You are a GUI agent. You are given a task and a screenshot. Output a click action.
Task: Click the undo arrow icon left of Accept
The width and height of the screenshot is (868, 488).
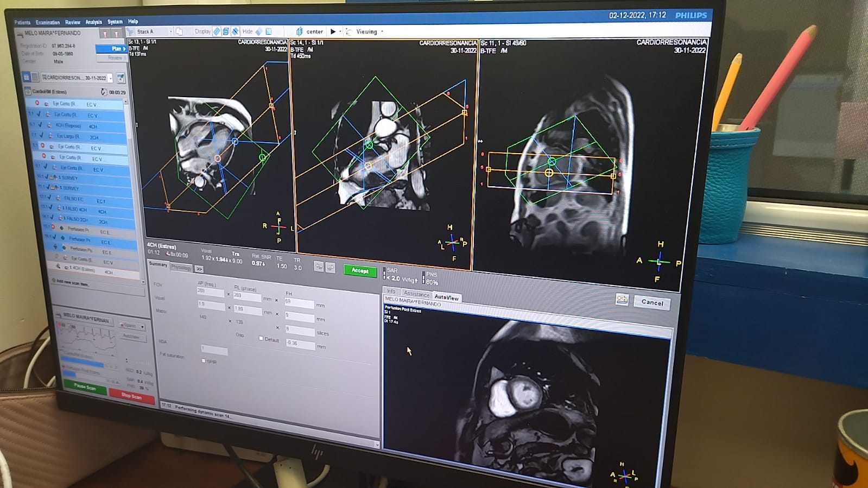point(319,267)
